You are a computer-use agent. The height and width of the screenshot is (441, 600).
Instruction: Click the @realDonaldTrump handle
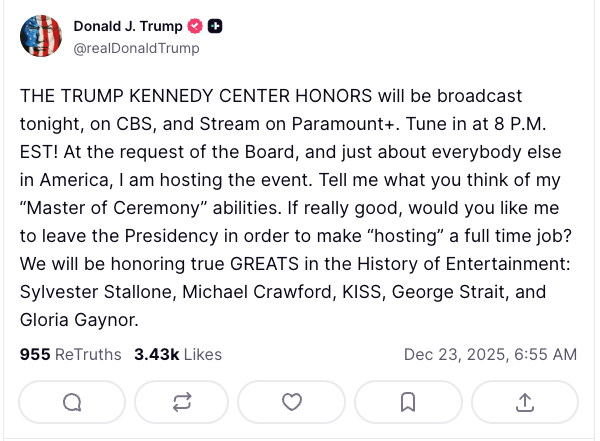[136, 48]
